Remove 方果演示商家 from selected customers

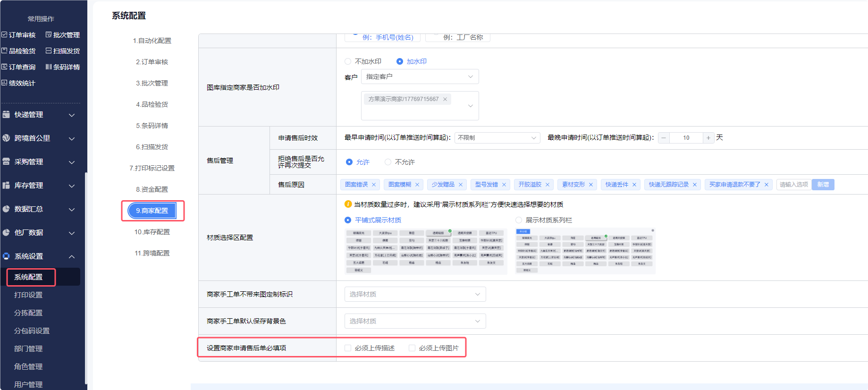[445, 99]
